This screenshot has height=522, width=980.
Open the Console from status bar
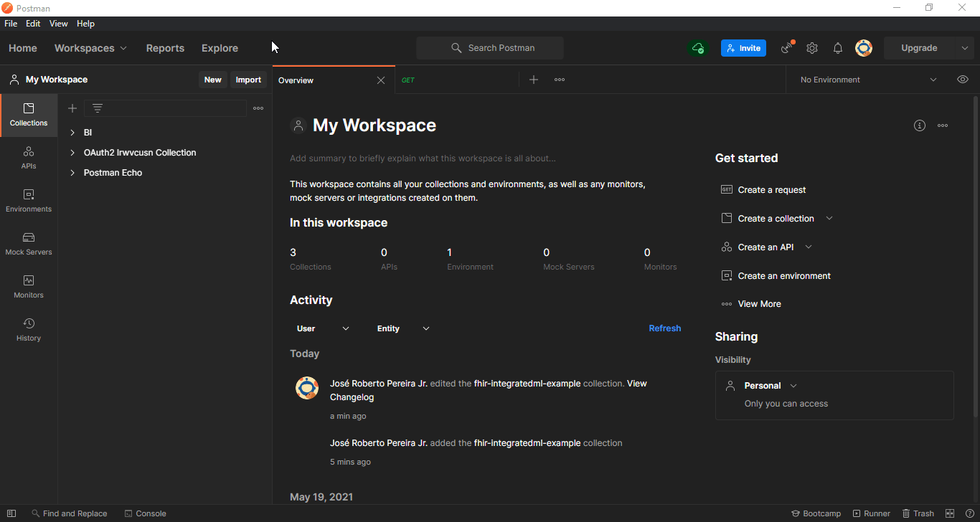[145, 513]
